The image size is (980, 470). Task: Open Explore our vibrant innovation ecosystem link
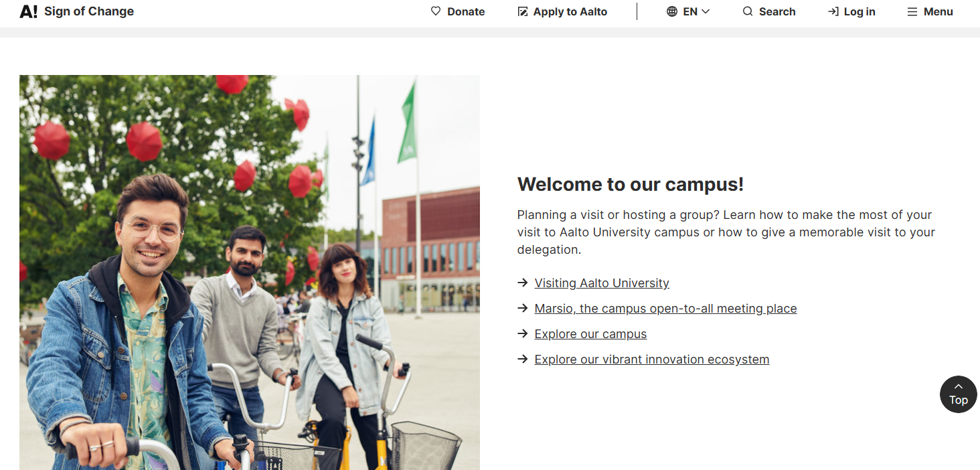651,360
